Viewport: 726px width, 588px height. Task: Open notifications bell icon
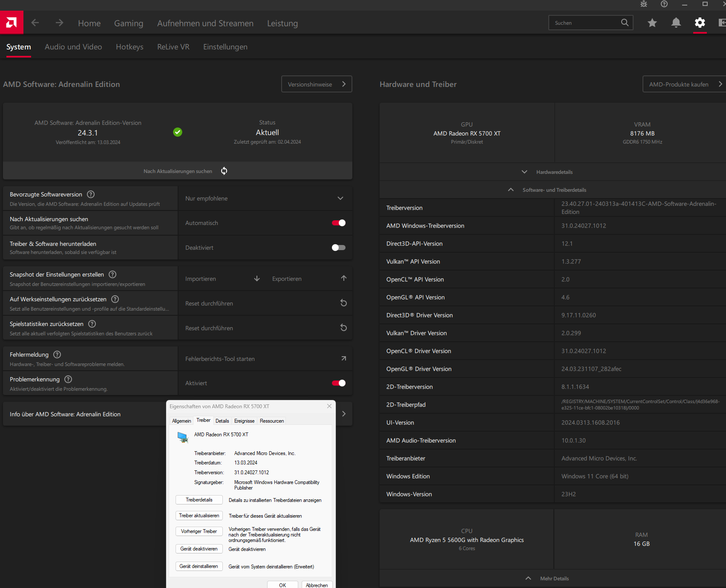pos(676,23)
